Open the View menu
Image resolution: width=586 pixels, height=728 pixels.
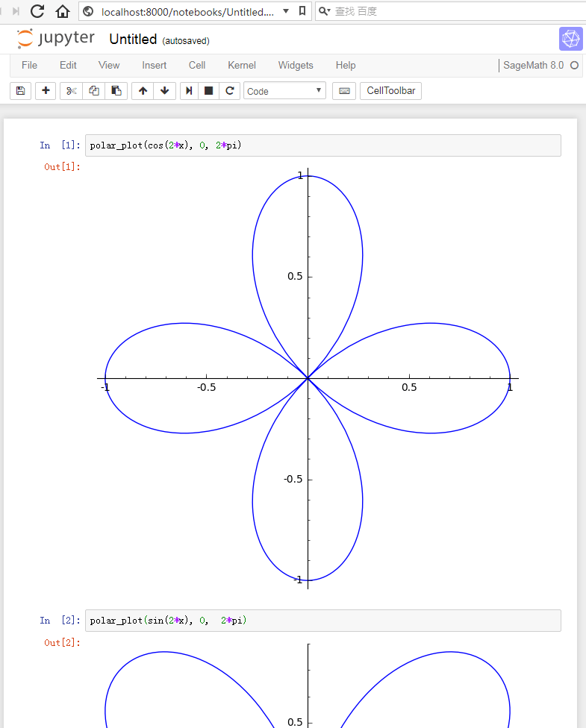(109, 66)
